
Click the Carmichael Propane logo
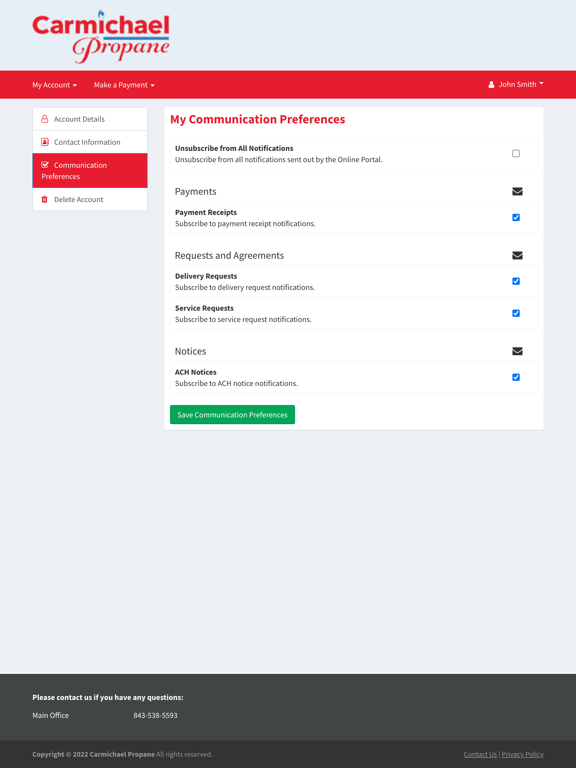point(101,37)
